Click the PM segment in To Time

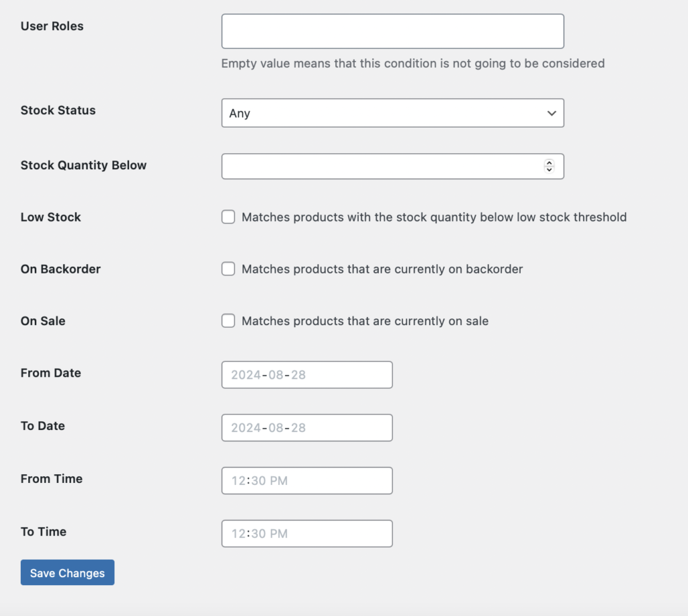279,534
